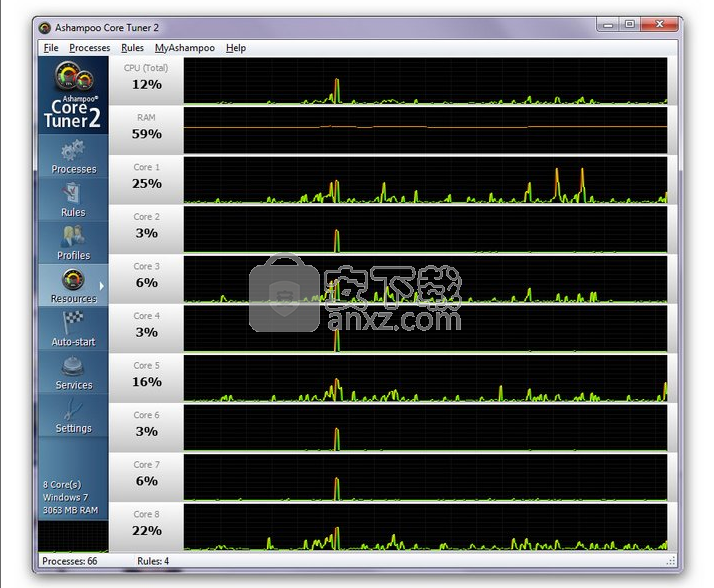Image resolution: width=714 pixels, height=588 pixels.
Task: Click the Core 5 usage graph
Action: pos(426,378)
